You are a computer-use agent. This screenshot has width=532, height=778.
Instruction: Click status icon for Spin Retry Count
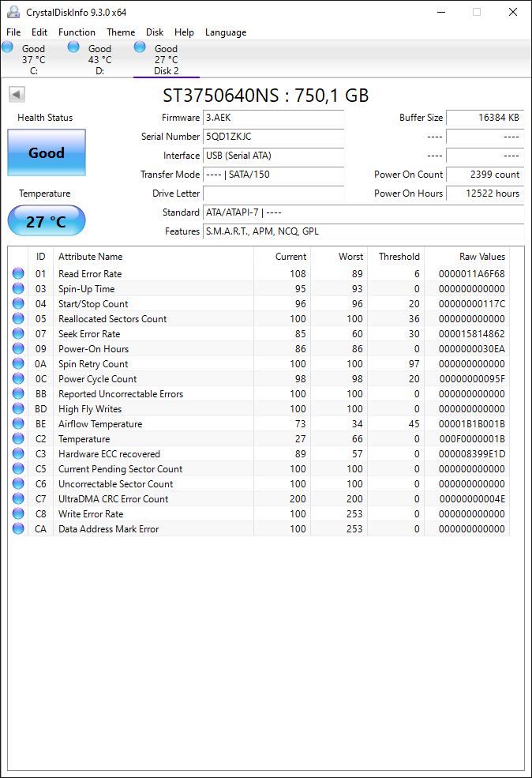(x=18, y=363)
